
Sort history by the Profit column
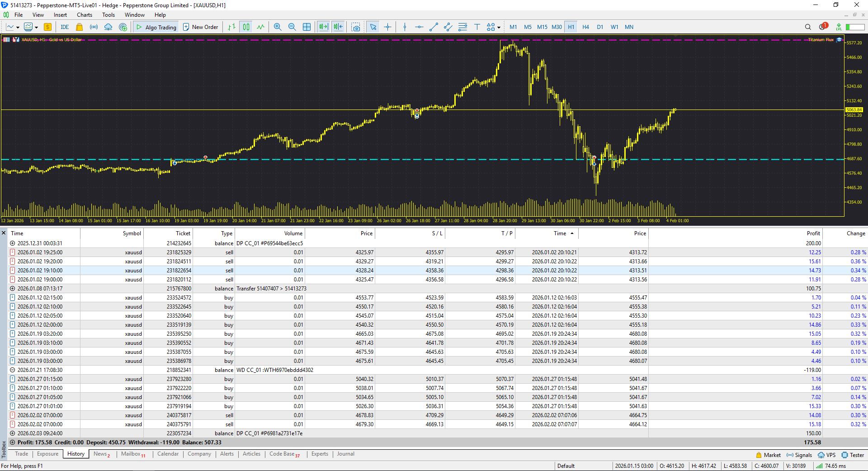coord(813,233)
